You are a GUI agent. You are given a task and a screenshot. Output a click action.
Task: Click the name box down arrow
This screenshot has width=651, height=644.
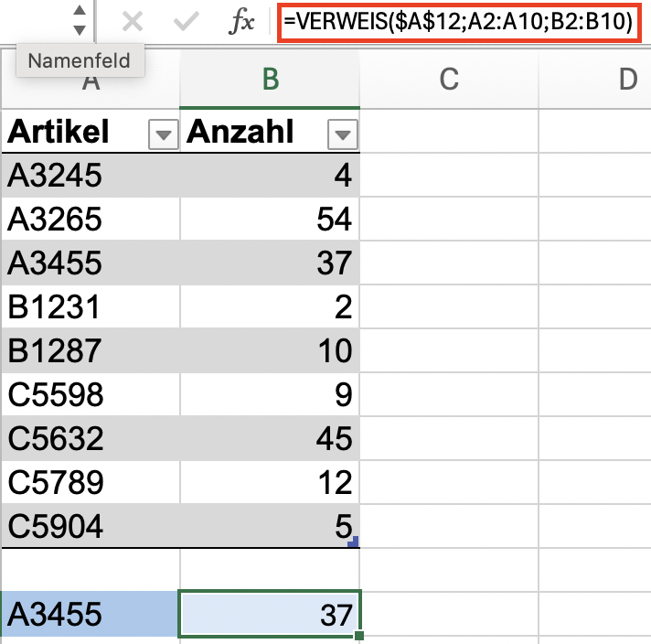(x=80, y=30)
